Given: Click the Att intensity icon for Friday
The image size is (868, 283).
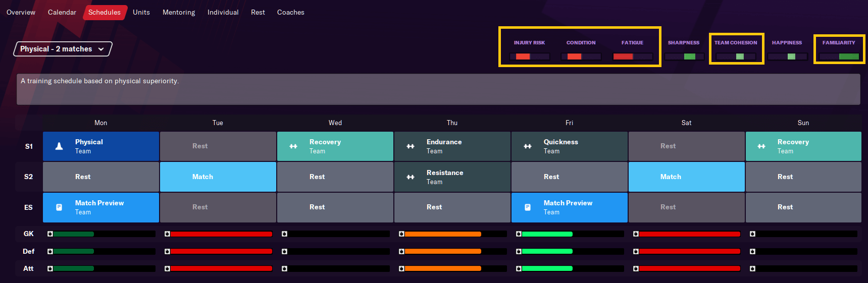Looking at the screenshot, I should click(x=519, y=269).
